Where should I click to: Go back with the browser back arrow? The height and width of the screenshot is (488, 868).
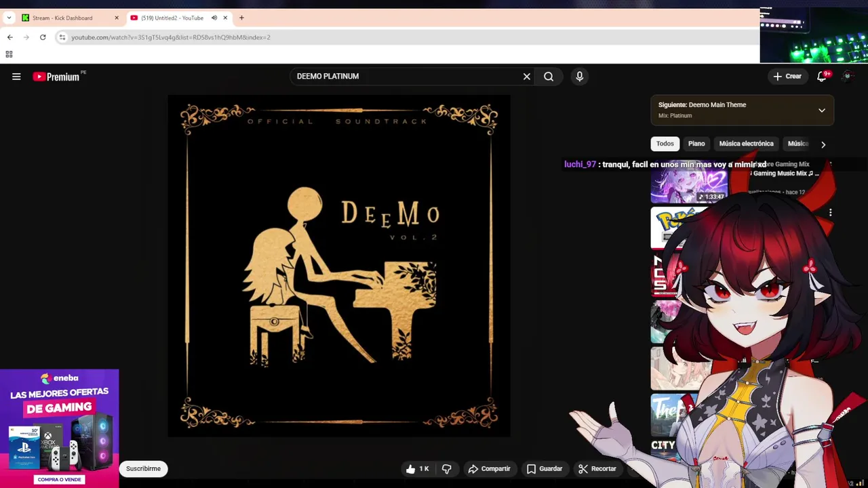9,37
